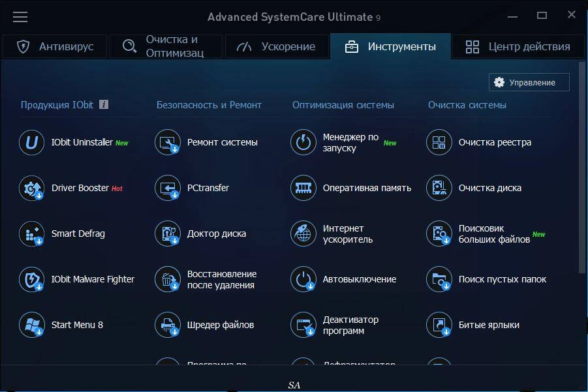Click the Очистка реестра icon
Screen dimensions: 588x392
[439, 142]
